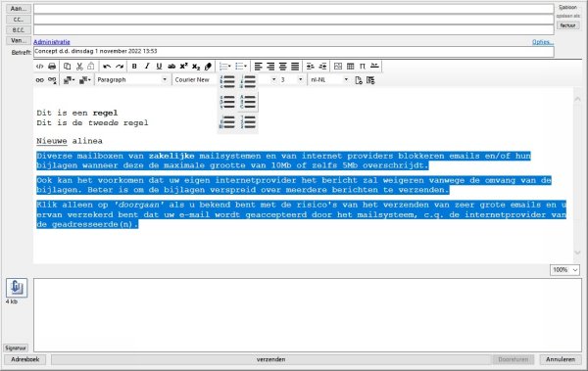Open the Paragraph style dropdown
Image resolution: width=588 pixels, height=371 pixels.
(x=131, y=80)
